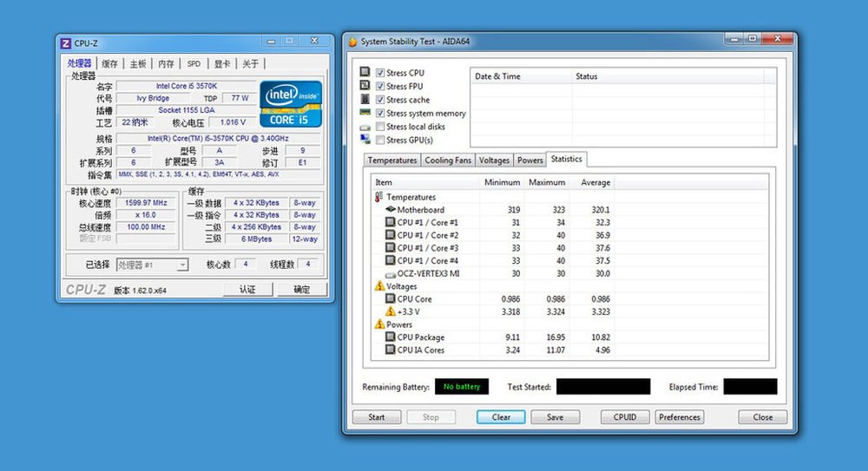The image size is (868, 471).
Task: Click the Stress cache icon
Action: tap(365, 99)
